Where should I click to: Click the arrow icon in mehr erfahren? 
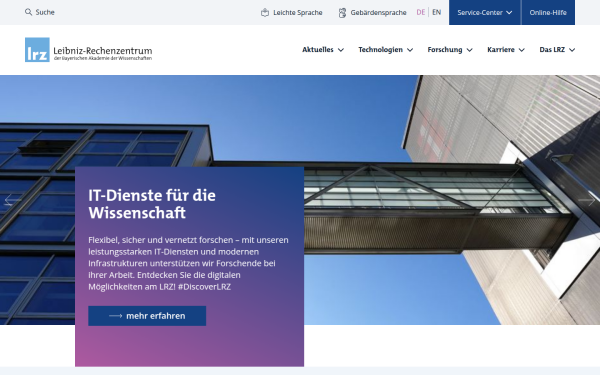pyautogui.click(x=116, y=316)
